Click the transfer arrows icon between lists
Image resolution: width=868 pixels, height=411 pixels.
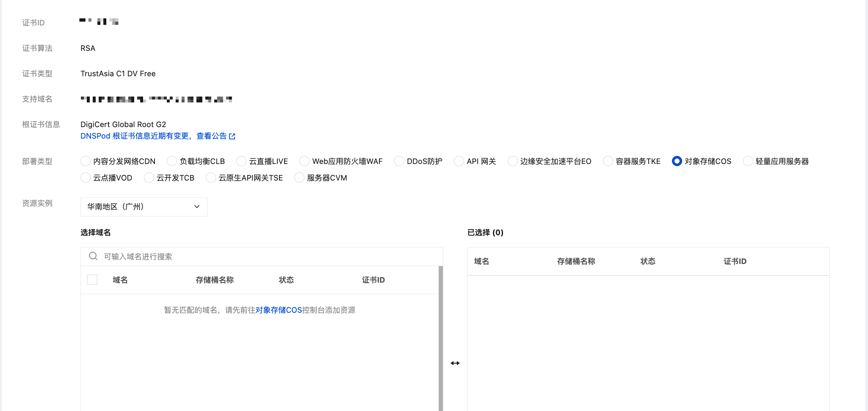pyautogui.click(x=455, y=363)
